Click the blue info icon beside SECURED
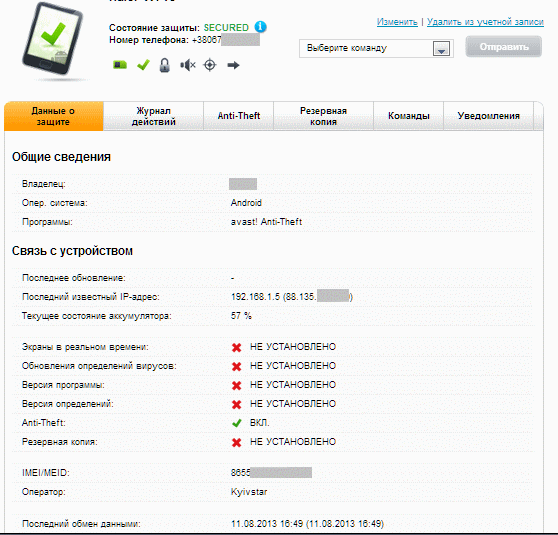Viewport: 558px width, 535px height. tap(260, 27)
